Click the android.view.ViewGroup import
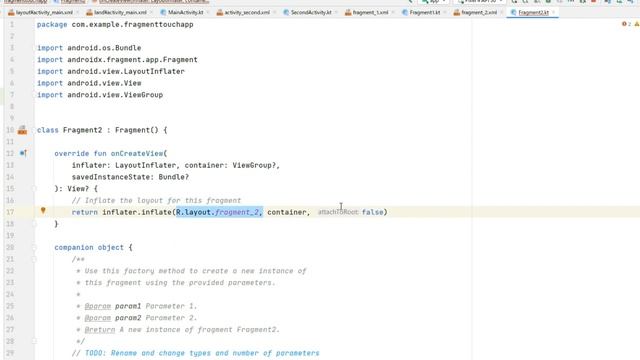This screenshot has height=360, width=640. click(115, 95)
